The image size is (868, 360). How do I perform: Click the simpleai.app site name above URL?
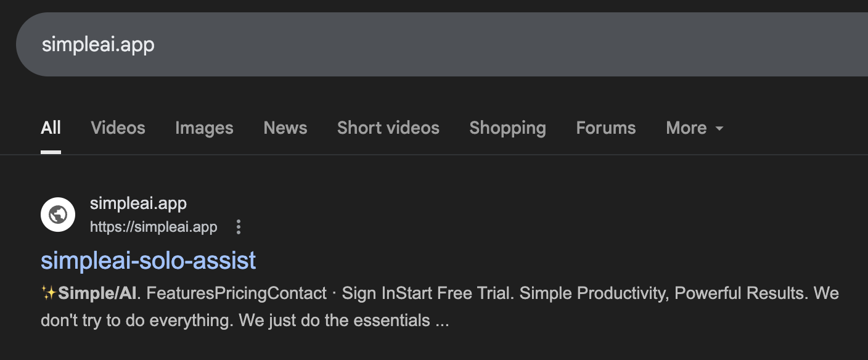(x=138, y=203)
